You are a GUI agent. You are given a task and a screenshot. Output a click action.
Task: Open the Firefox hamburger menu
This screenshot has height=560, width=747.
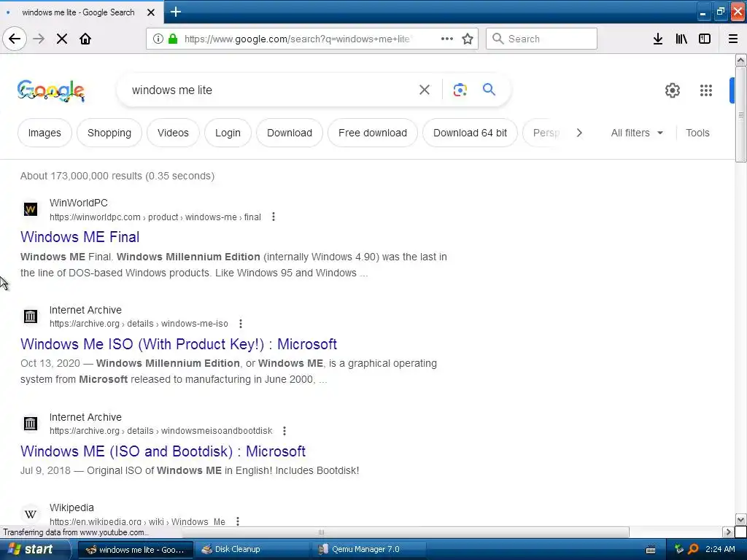(x=733, y=39)
